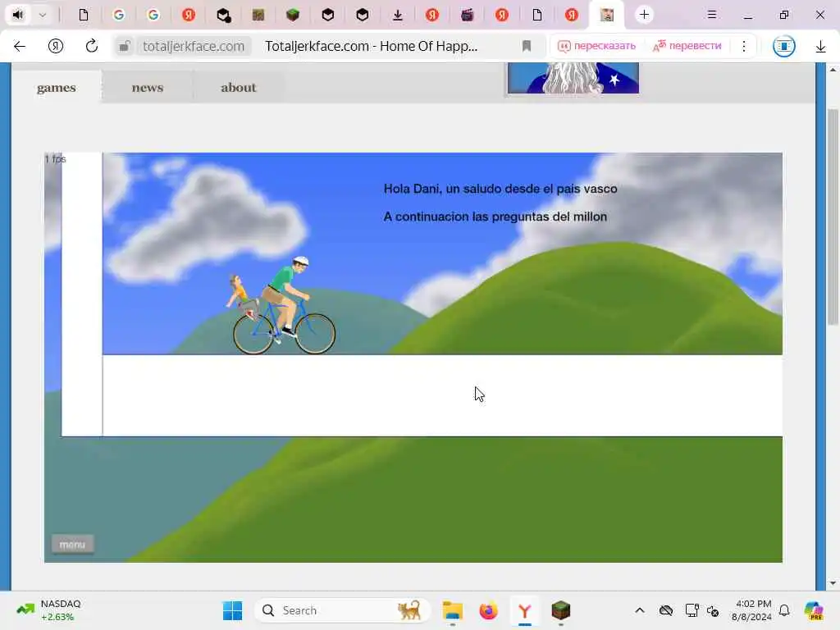840x630 pixels.
Task: Bookmark this page
Action: click(527, 46)
